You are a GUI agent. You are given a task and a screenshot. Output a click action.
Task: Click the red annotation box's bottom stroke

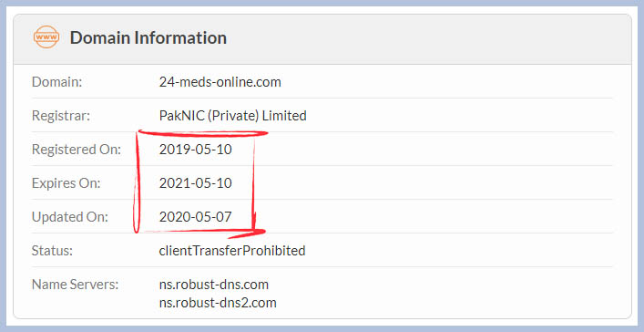(x=201, y=233)
